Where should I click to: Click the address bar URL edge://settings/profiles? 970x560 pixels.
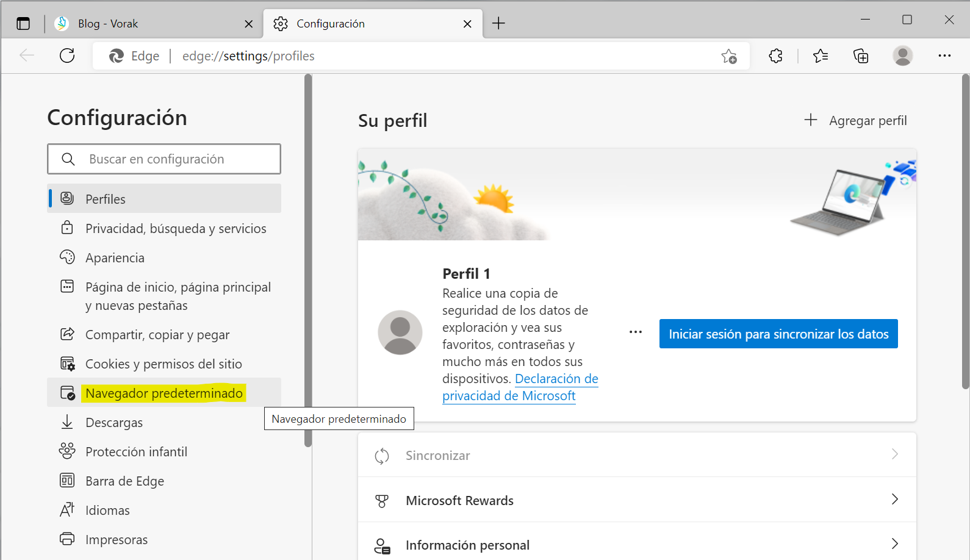[248, 56]
